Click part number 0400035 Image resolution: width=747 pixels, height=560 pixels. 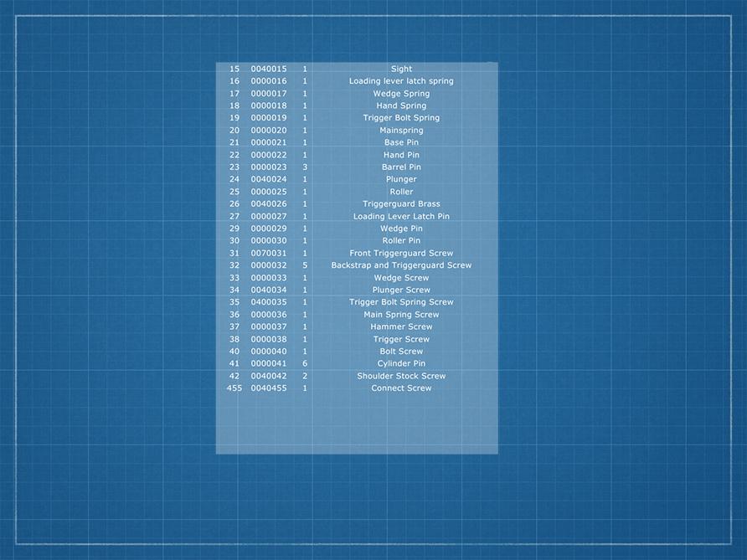tap(268, 302)
